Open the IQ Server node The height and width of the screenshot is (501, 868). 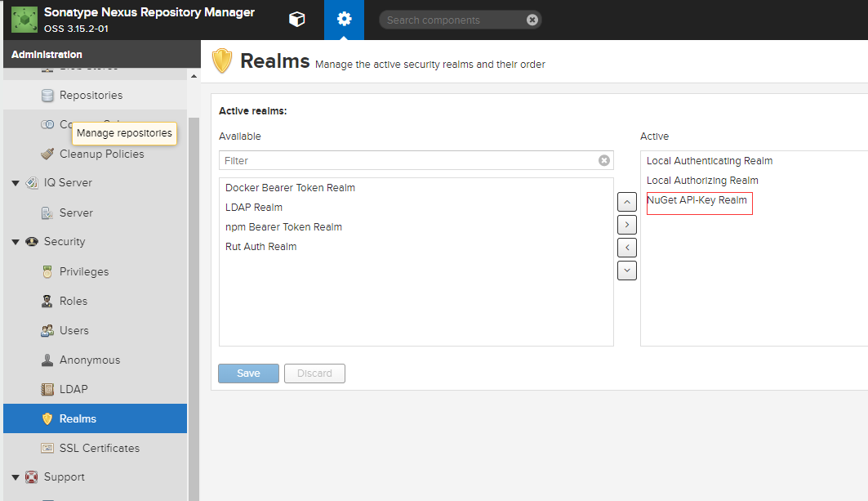pos(68,182)
